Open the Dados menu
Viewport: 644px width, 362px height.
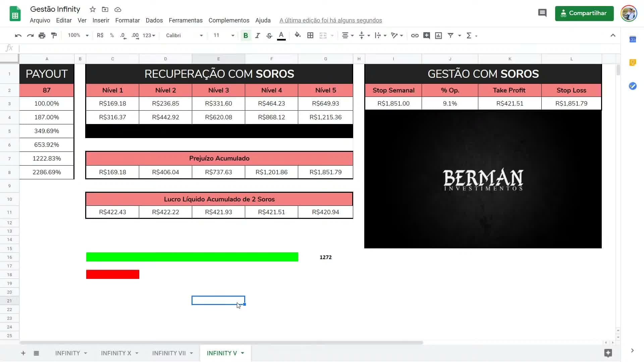tap(154, 20)
